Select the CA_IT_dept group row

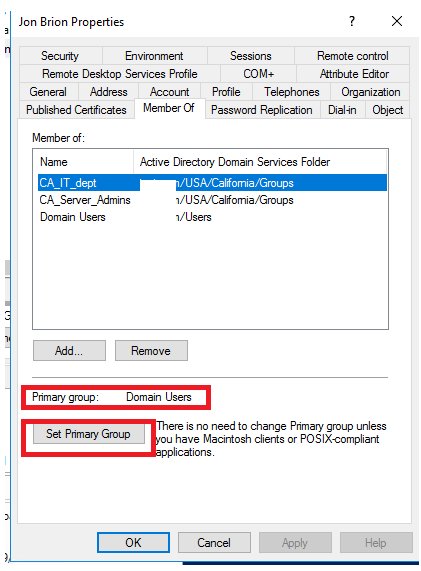point(212,183)
